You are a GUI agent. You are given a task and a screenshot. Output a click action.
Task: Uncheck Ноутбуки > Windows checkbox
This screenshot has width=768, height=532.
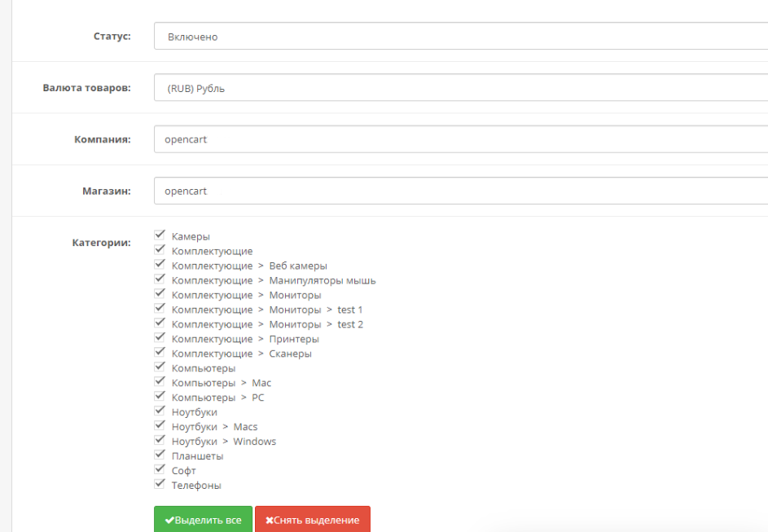click(160, 441)
